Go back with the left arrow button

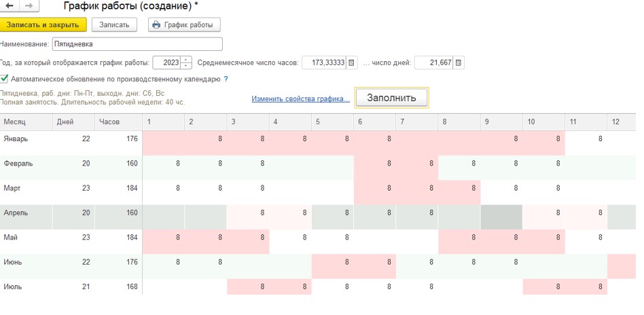coord(10,5)
